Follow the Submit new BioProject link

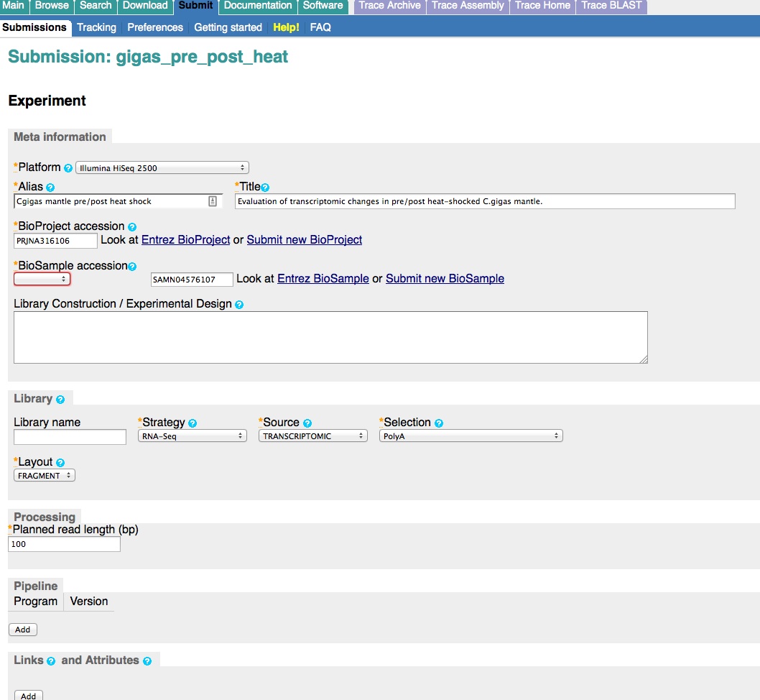pos(305,239)
